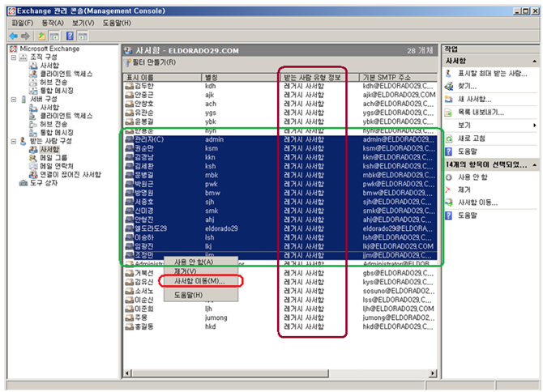The height and width of the screenshot is (392, 543).
Task: Click the 홍길동 mailbox icon
Action: (x=129, y=326)
